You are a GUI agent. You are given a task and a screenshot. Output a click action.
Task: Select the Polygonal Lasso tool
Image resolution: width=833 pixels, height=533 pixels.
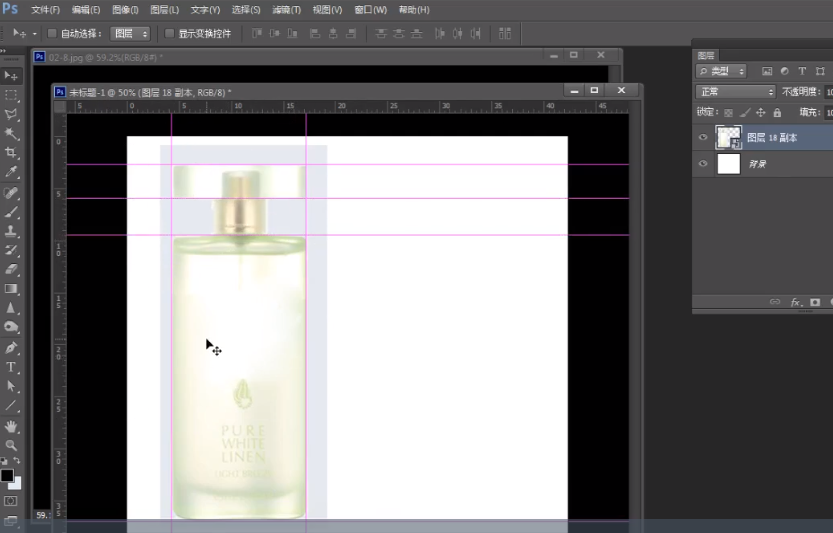[11, 114]
